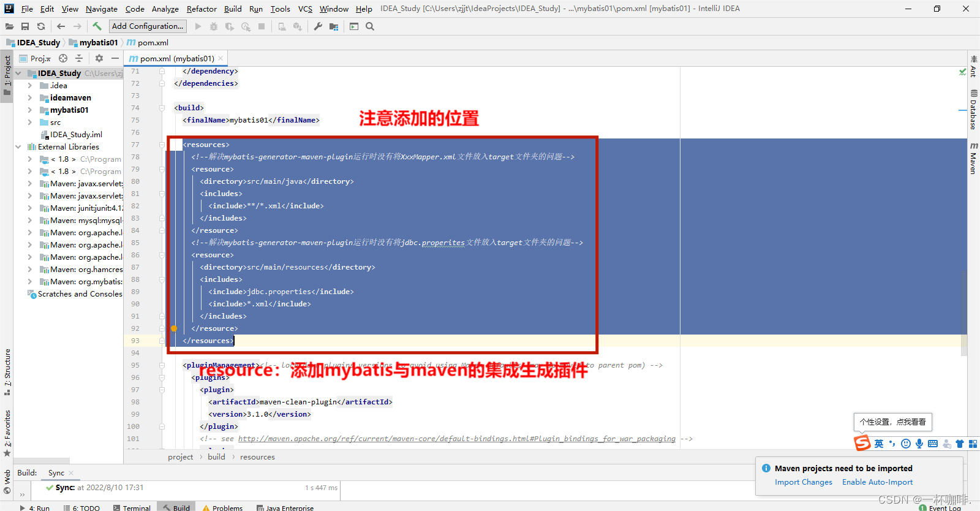Expand the ideamaven module node
The width and height of the screenshot is (980, 511).
coord(30,97)
